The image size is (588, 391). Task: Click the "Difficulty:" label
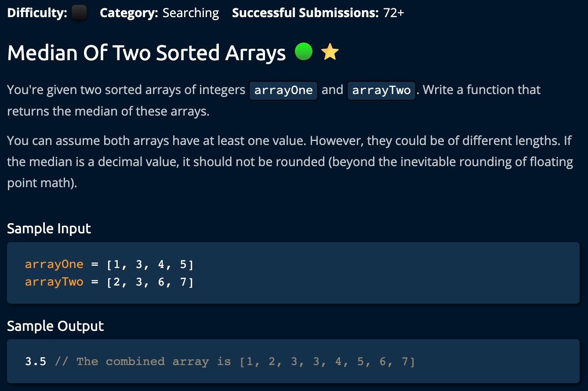[x=37, y=13]
